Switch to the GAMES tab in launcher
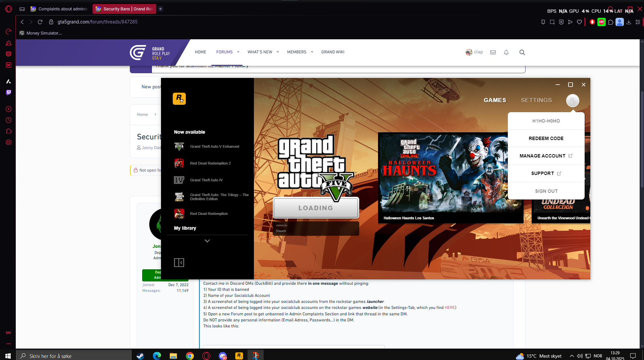Image resolution: width=644 pixels, height=360 pixels. point(495,100)
